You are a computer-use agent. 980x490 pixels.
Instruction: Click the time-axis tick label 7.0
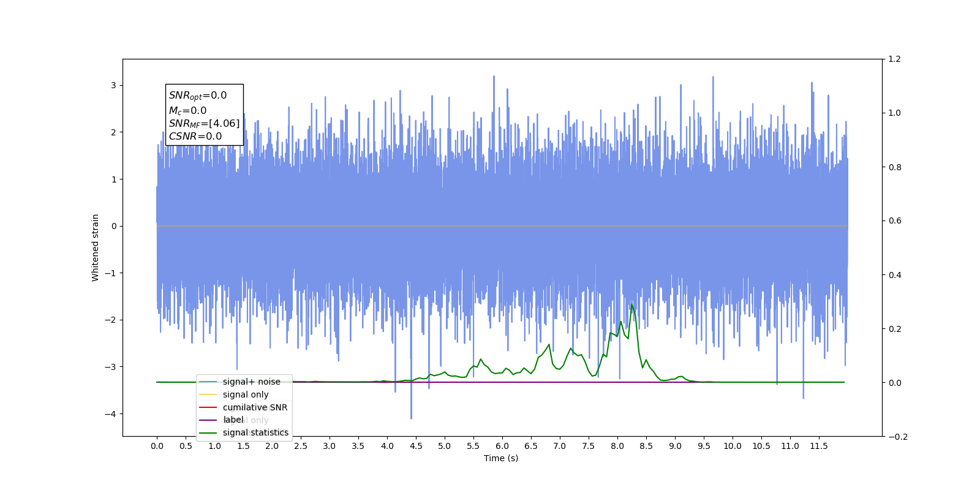click(560, 446)
